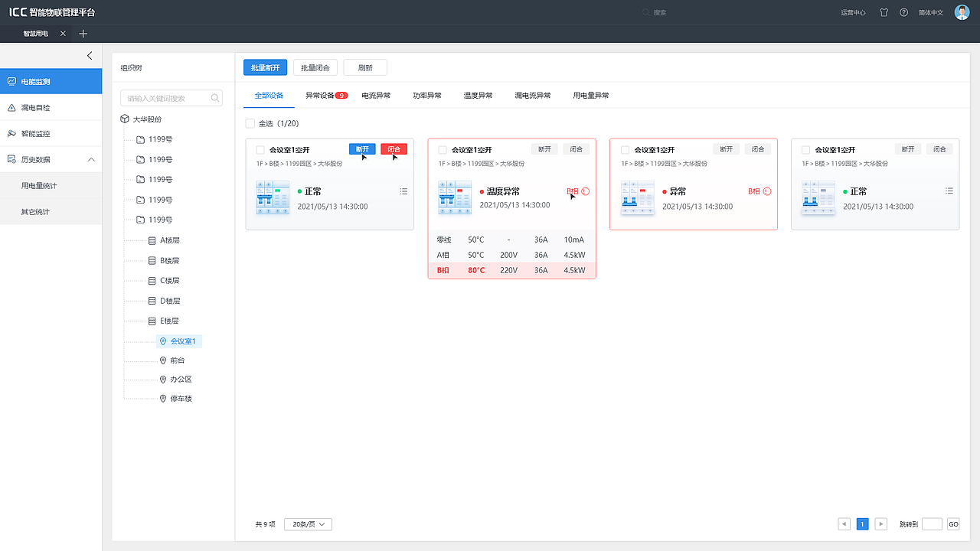980x551 pixels.
Task: Click the 智能监控 camera icon
Action: click(11, 134)
